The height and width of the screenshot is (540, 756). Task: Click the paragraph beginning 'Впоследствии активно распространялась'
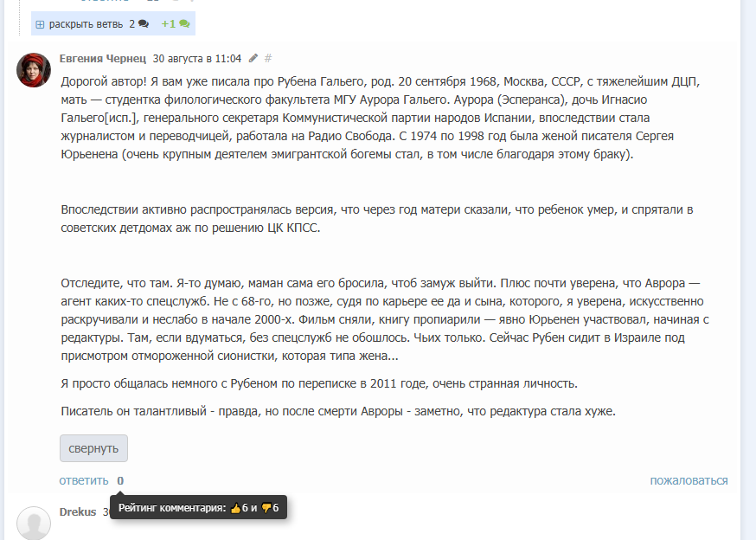click(x=377, y=219)
